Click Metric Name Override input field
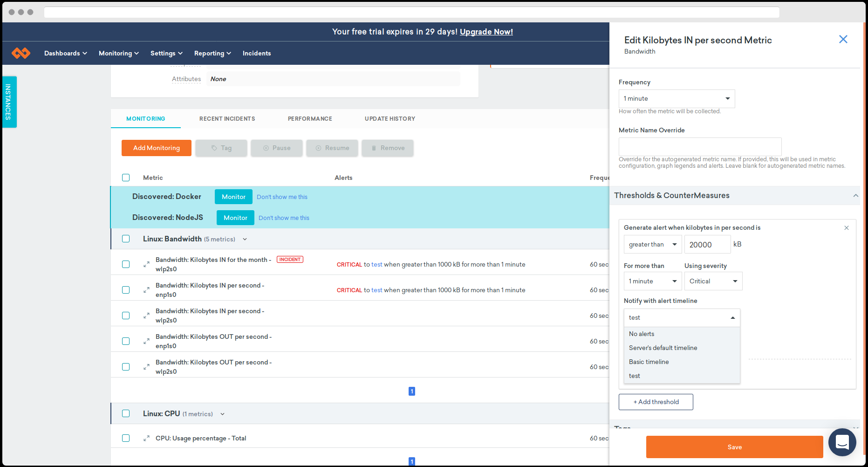The width and height of the screenshot is (868, 467). (700, 147)
